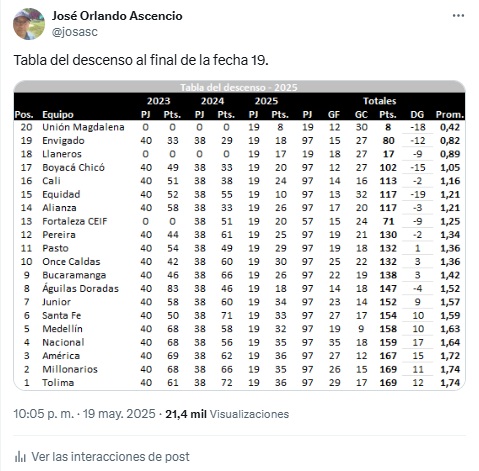Click the Águilas Doradas team name
Image resolution: width=479 pixels, height=471 pixels.
(x=80, y=288)
